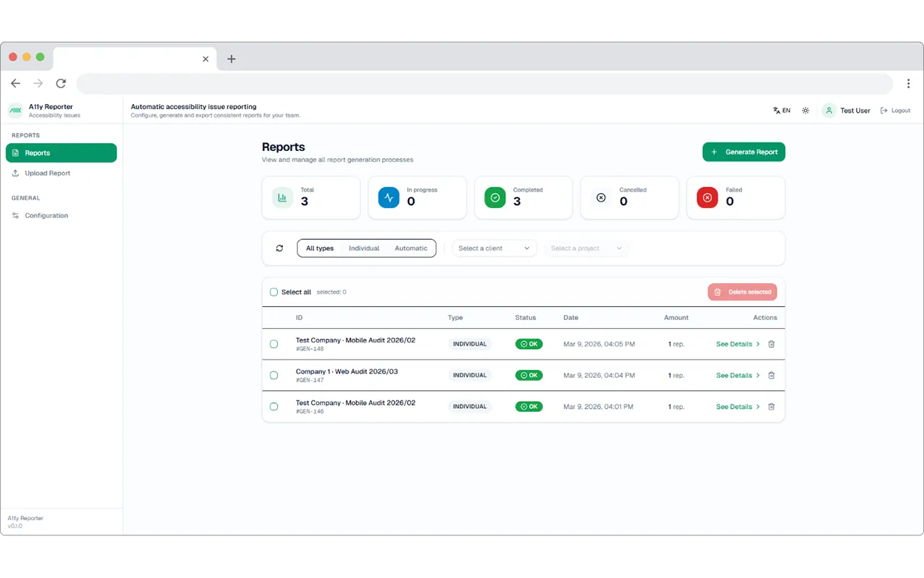Open the Select a client dropdown
The width and height of the screenshot is (924, 578).
(x=494, y=248)
